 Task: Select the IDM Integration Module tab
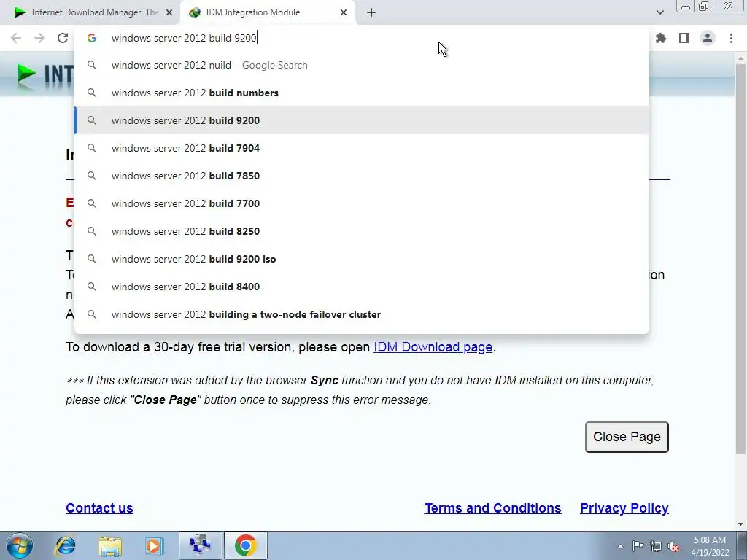coord(268,12)
